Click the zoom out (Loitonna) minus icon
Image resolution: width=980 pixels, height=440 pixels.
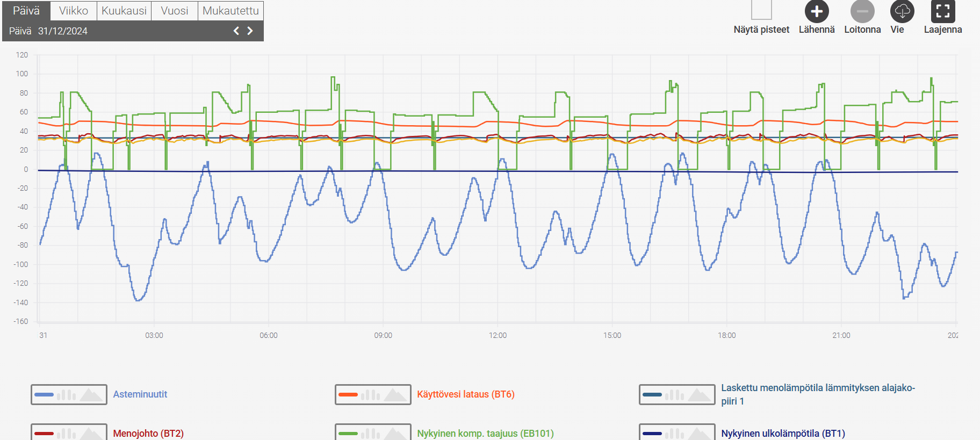coord(862,11)
